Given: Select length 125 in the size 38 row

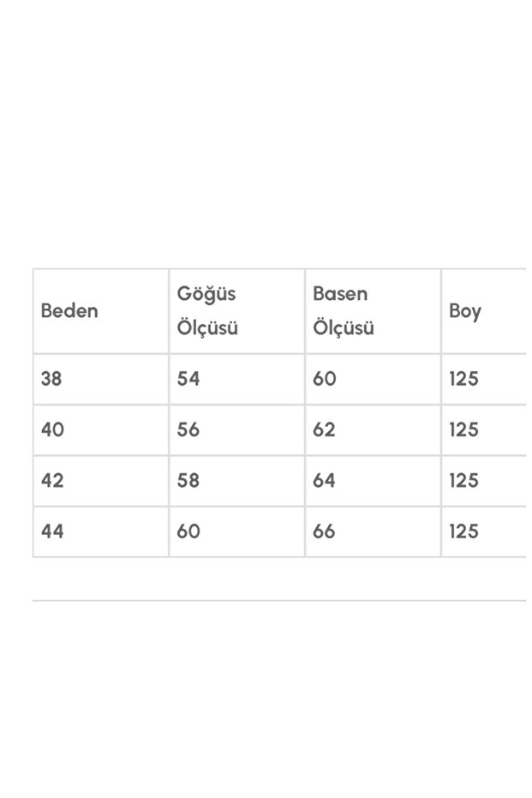Looking at the screenshot, I should click(x=463, y=378).
